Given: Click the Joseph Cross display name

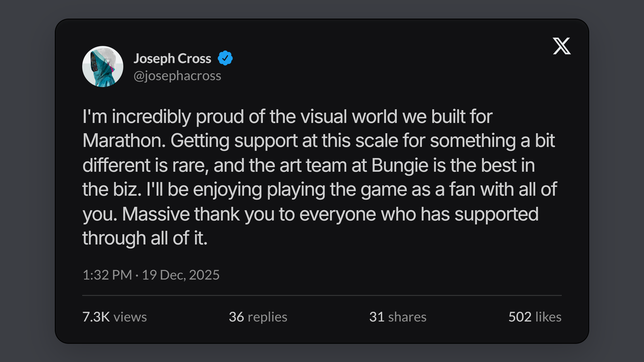Looking at the screenshot, I should [x=172, y=58].
